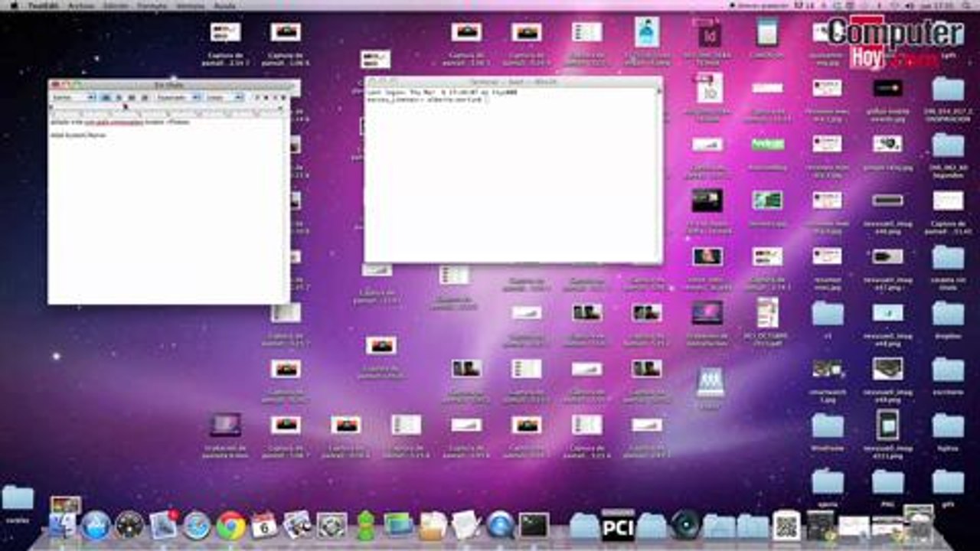Open the Ventana menu
980x551 pixels.
[190, 5]
